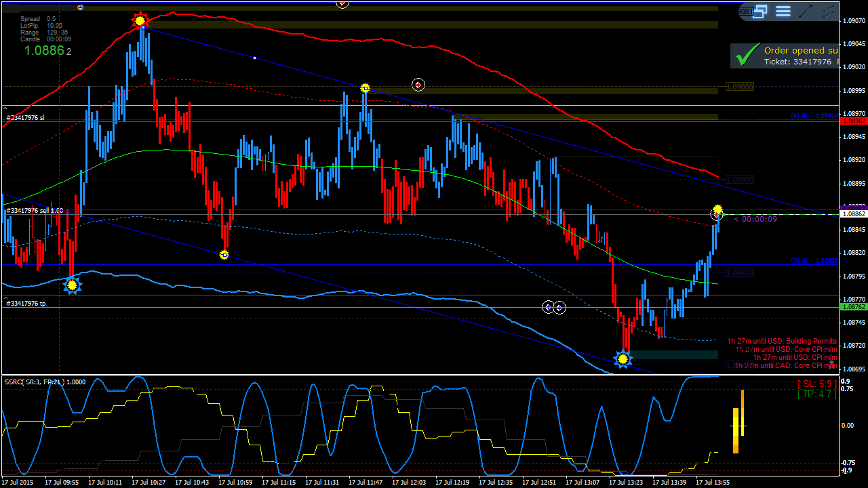Click the green 1.08762 take-profit price tag

(x=853, y=307)
